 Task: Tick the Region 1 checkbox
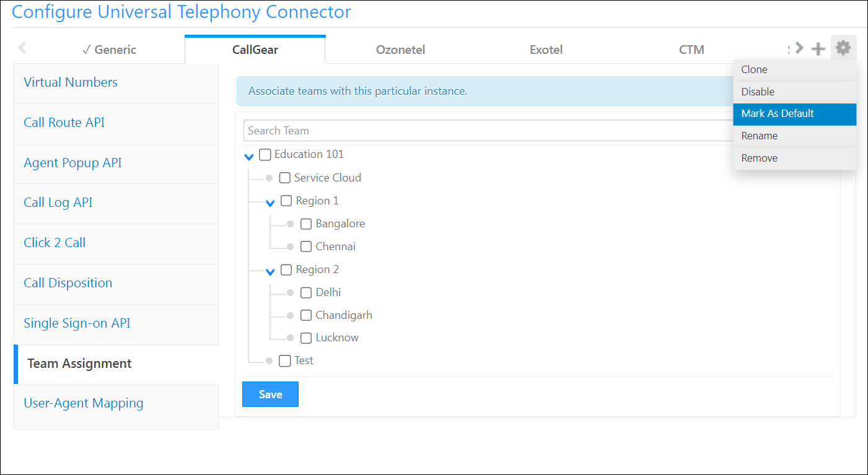tap(286, 201)
